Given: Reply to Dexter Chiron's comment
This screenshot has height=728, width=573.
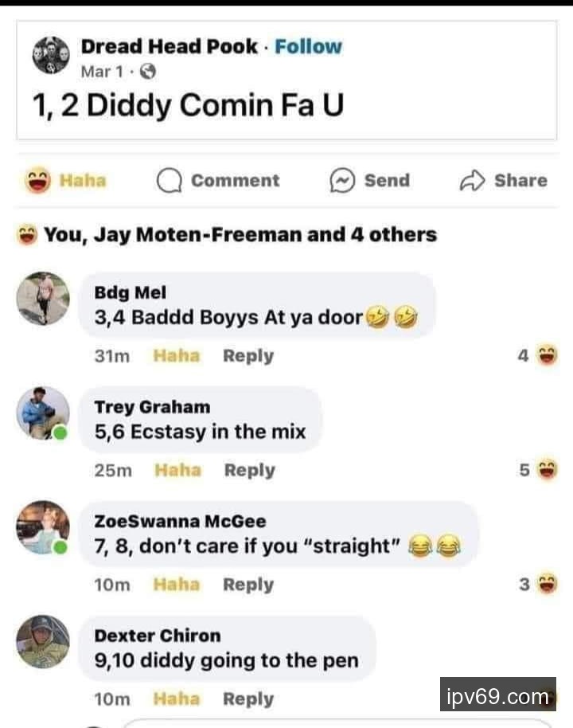Looking at the screenshot, I should tap(248, 699).
